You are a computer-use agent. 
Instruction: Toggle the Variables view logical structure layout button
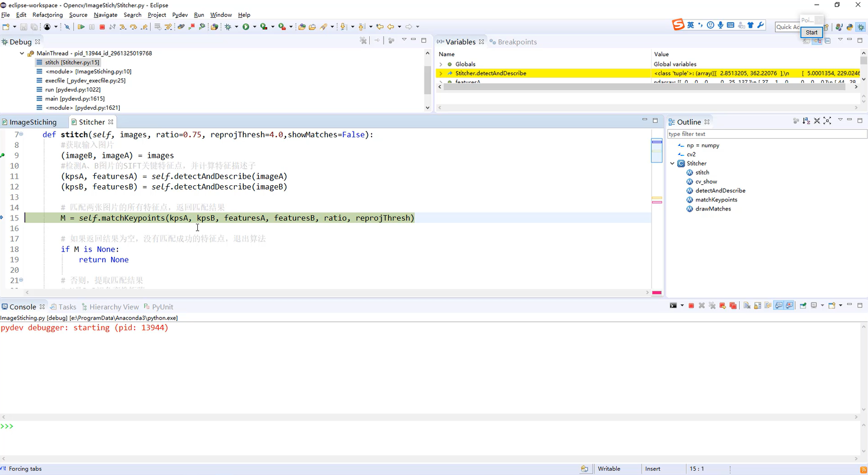tap(817, 41)
